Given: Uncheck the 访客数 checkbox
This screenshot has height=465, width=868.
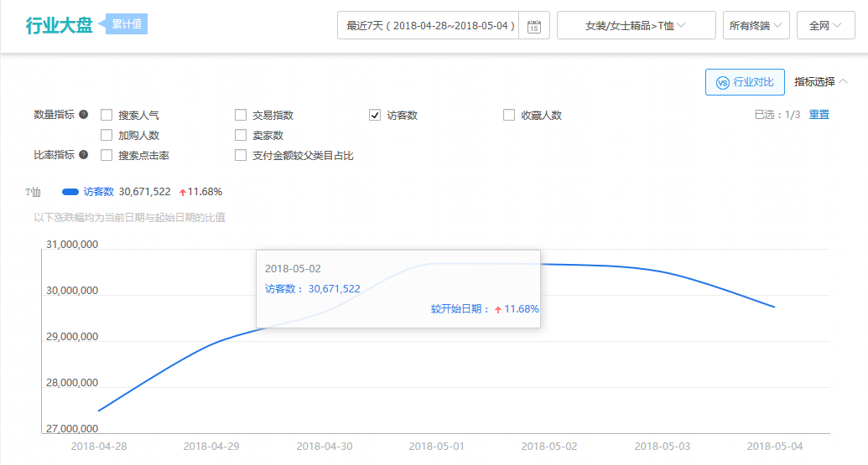Looking at the screenshot, I should [375, 115].
